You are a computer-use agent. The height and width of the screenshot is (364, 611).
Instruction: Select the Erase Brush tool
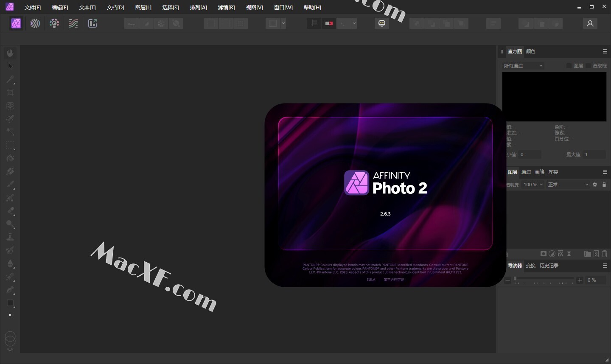[10, 211]
